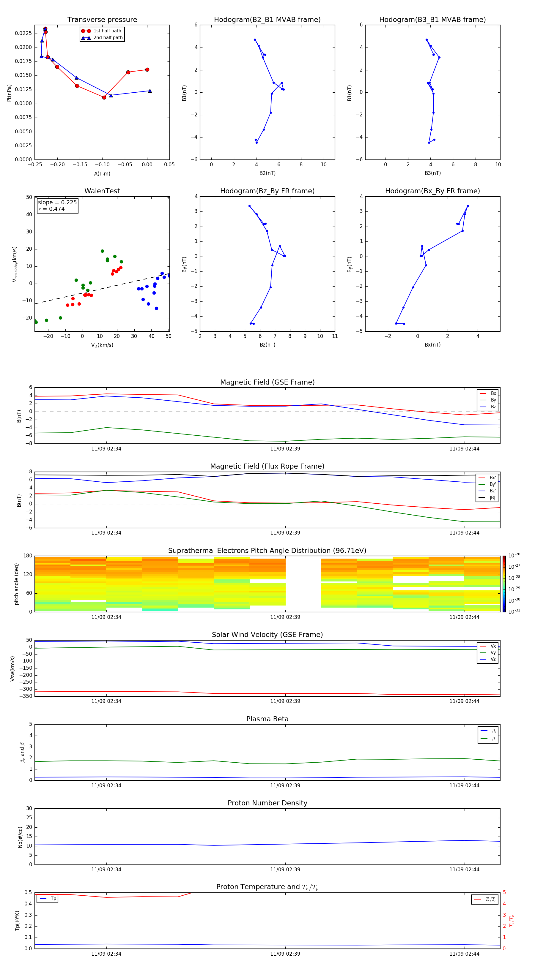Click the 'Bz(nT)' x-axis label
Viewport: 535px width, 980px height.
267,345
